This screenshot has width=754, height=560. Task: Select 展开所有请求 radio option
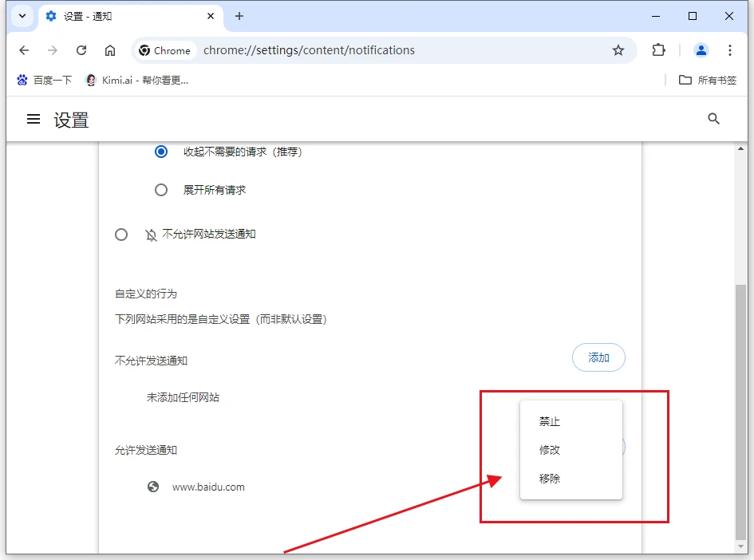point(161,190)
